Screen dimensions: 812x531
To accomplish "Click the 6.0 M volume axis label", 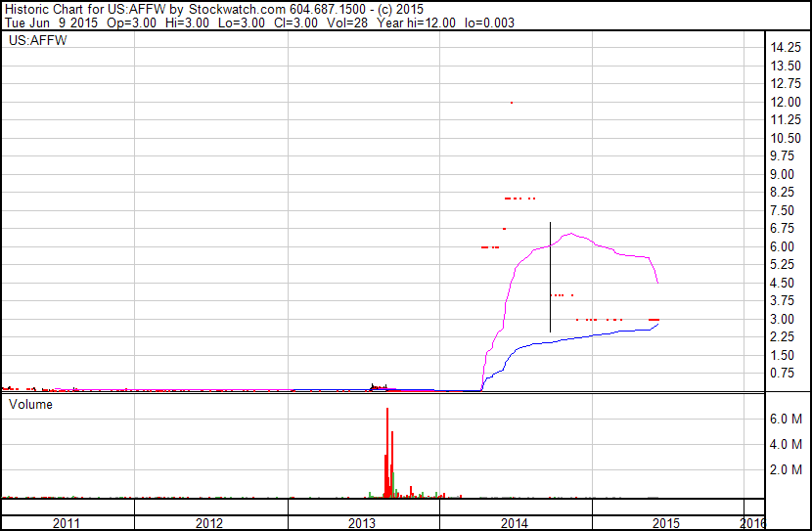I will 787,419.
